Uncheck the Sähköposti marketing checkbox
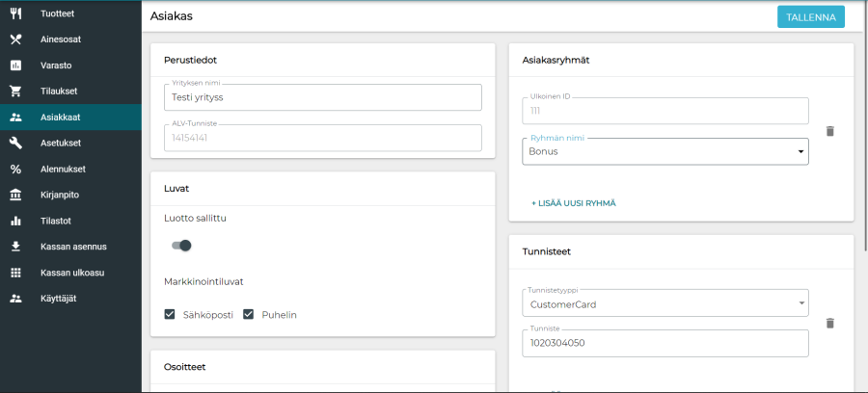This screenshot has width=868, height=393. click(x=170, y=315)
